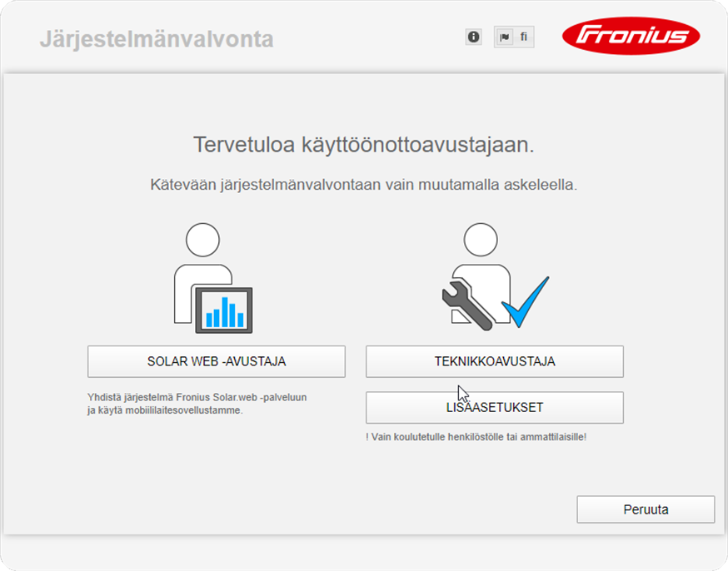The width and height of the screenshot is (728, 571).
Task: Click the Järjestelmänvalvonta header title
Action: coord(156,39)
